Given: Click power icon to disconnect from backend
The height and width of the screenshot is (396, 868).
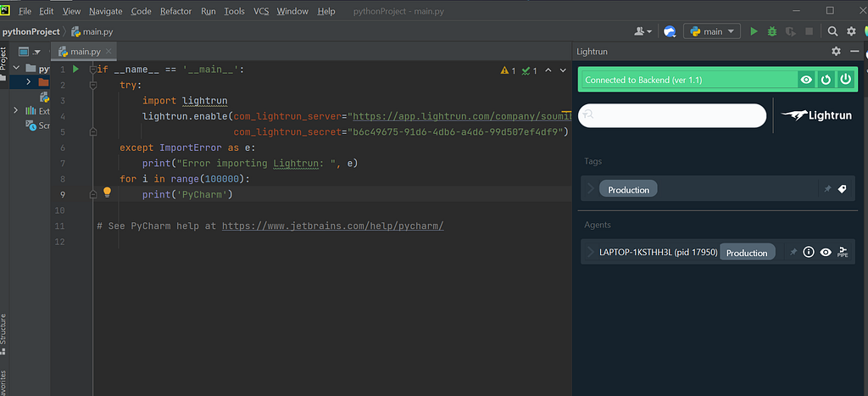Looking at the screenshot, I should click(x=845, y=80).
